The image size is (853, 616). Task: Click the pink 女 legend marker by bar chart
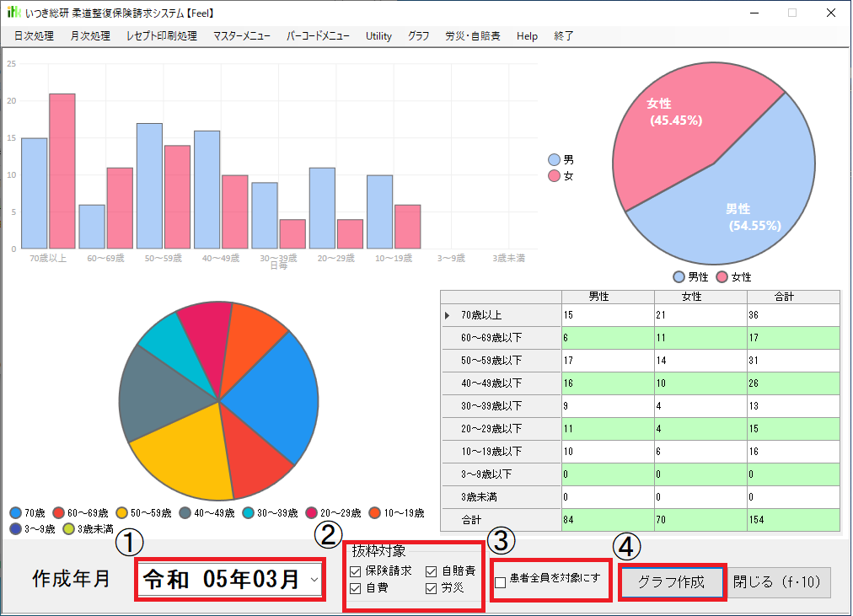pyautogui.click(x=554, y=175)
